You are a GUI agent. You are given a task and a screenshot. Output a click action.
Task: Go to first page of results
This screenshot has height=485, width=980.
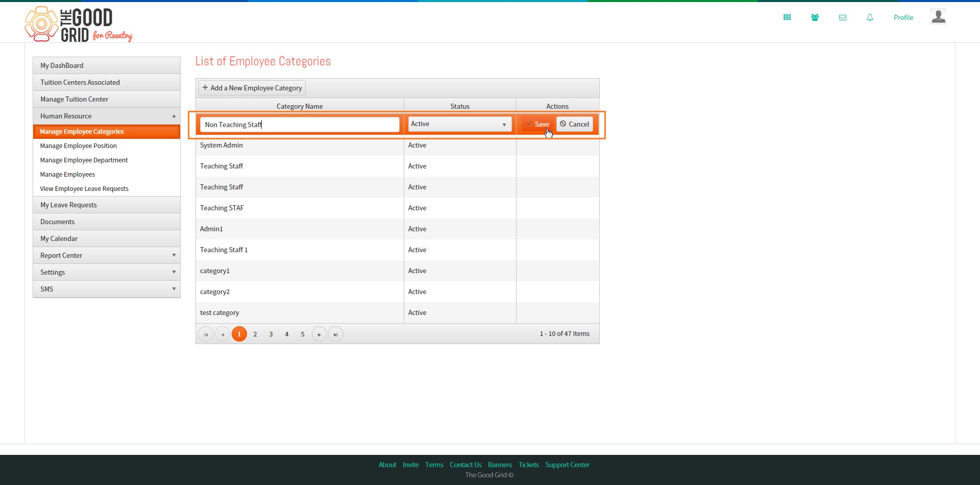click(206, 334)
